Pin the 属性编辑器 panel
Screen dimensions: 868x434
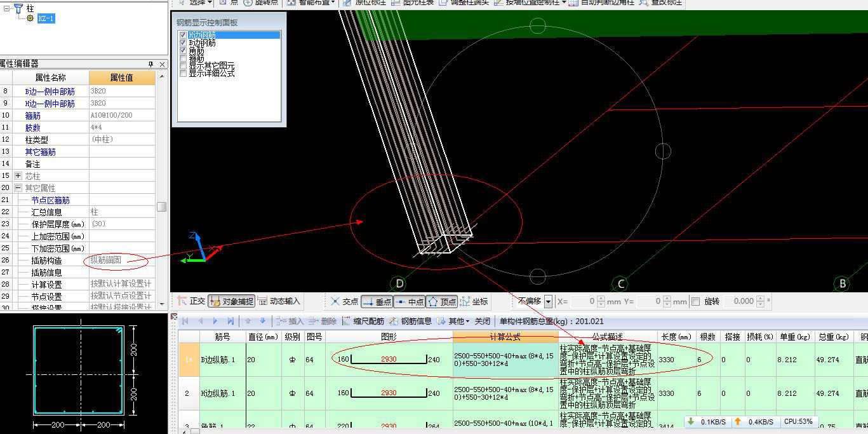click(x=151, y=64)
